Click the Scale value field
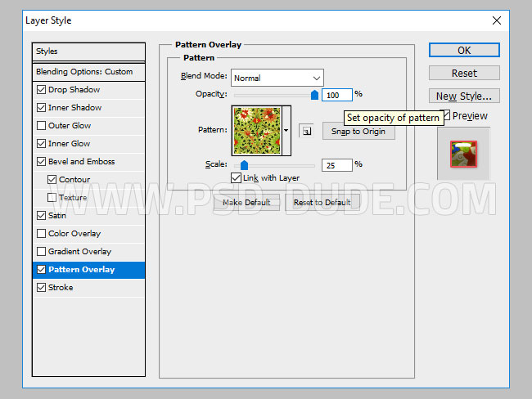The width and height of the screenshot is (532, 399). (337, 165)
